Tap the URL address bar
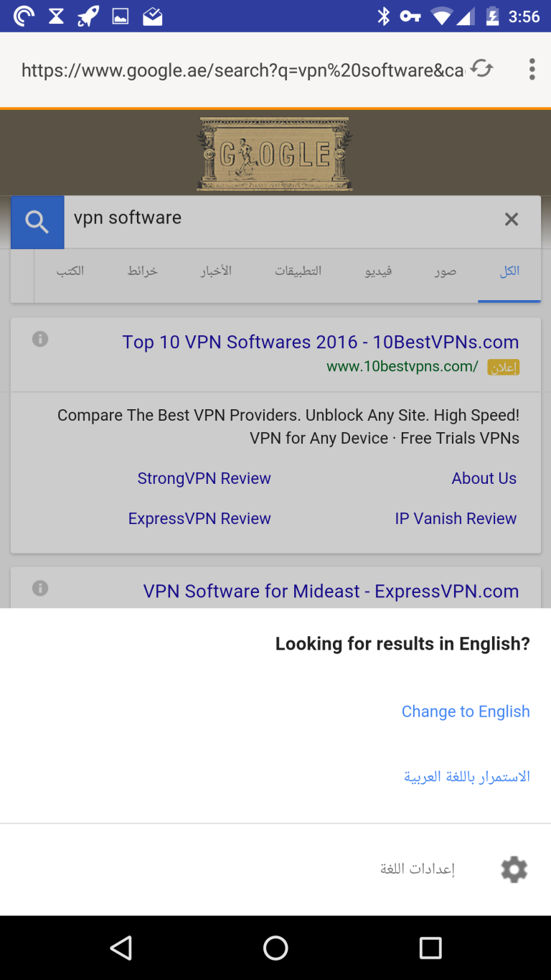 point(242,70)
